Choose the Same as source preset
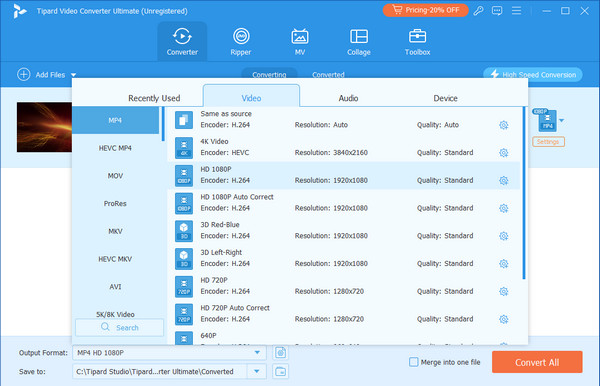Viewport: 600px width, 386px height. tap(344, 120)
